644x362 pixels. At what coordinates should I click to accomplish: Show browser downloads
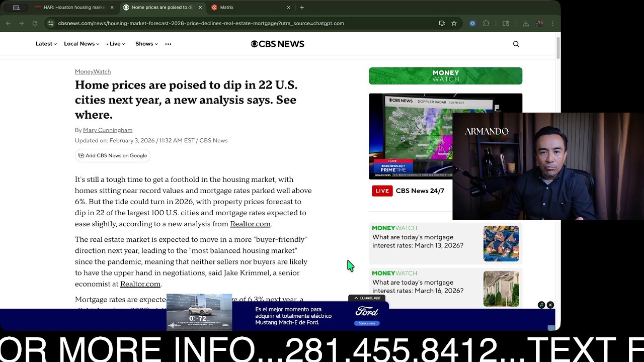click(526, 23)
